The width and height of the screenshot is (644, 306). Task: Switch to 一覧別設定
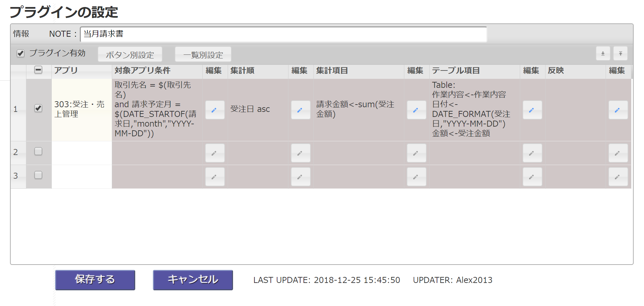click(x=203, y=54)
